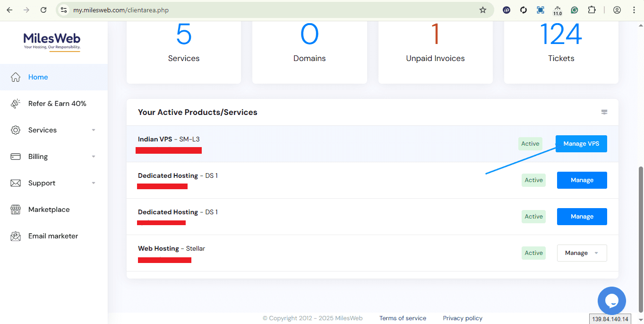
Task: Click the Marketplace storefront icon
Action: (16, 210)
